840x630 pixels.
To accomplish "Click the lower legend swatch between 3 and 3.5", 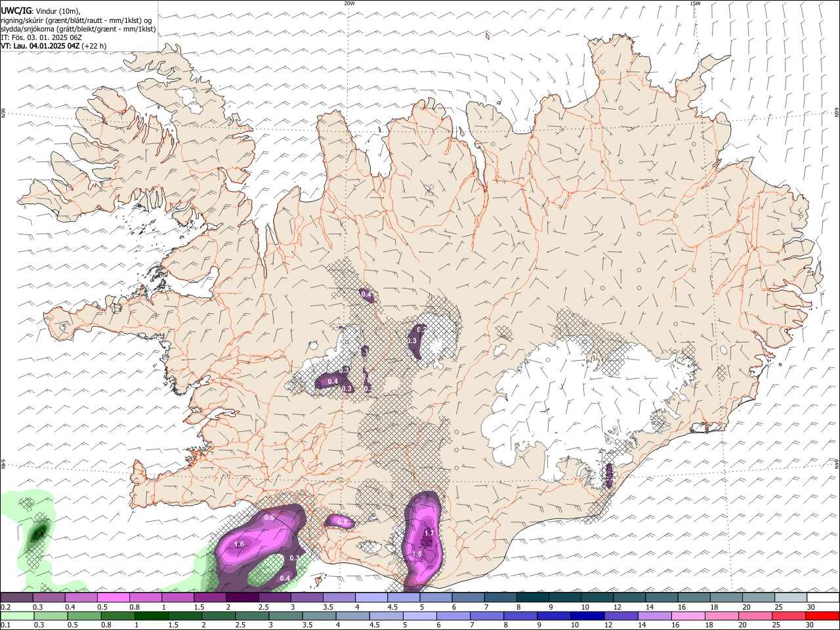I will click(x=285, y=616).
